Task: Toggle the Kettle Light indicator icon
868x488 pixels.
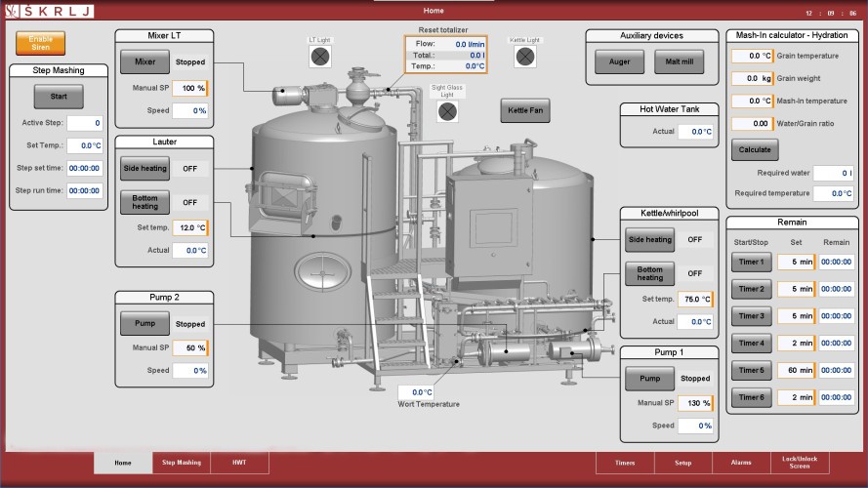Action: (x=525, y=56)
